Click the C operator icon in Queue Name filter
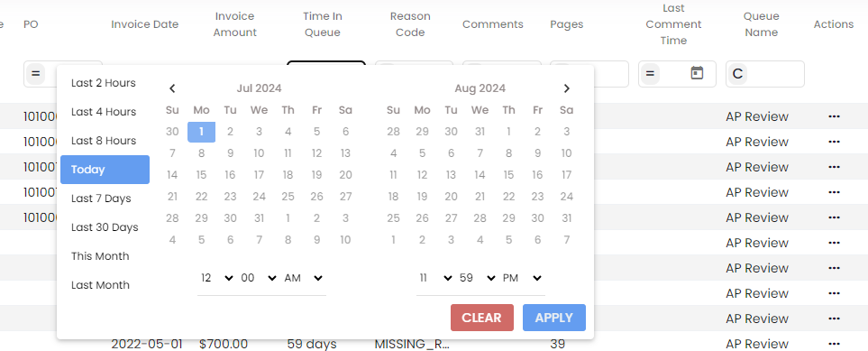 coord(737,74)
